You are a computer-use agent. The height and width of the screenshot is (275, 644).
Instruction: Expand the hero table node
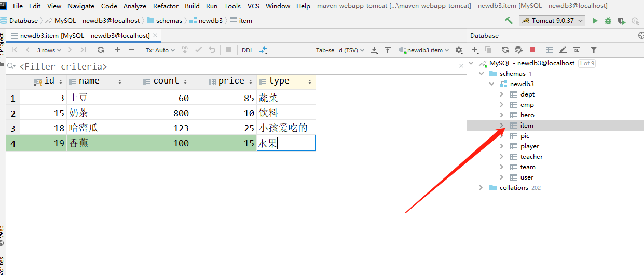click(x=502, y=115)
